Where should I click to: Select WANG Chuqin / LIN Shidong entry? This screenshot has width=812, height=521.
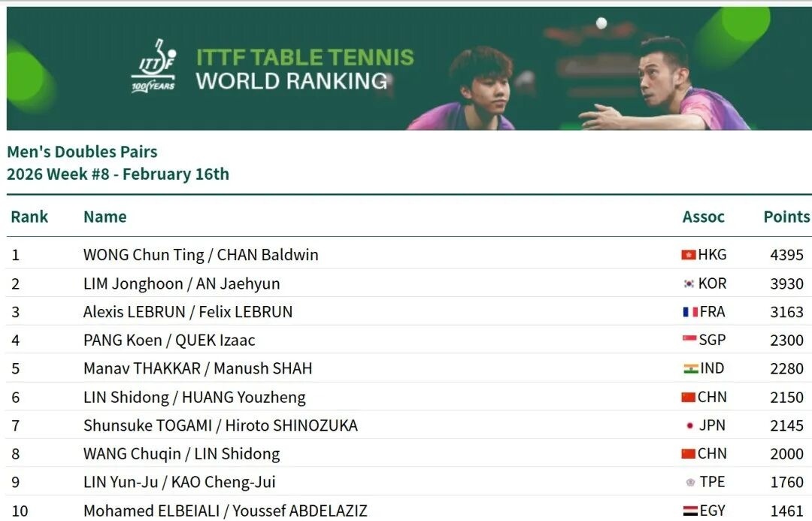pyautogui.click(x=181, y=454)
